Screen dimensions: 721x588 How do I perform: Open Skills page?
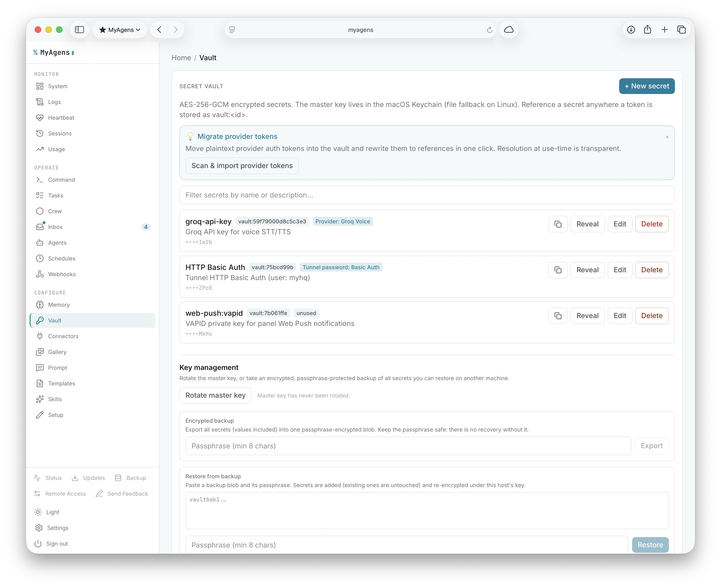click(x=92, y=399)
